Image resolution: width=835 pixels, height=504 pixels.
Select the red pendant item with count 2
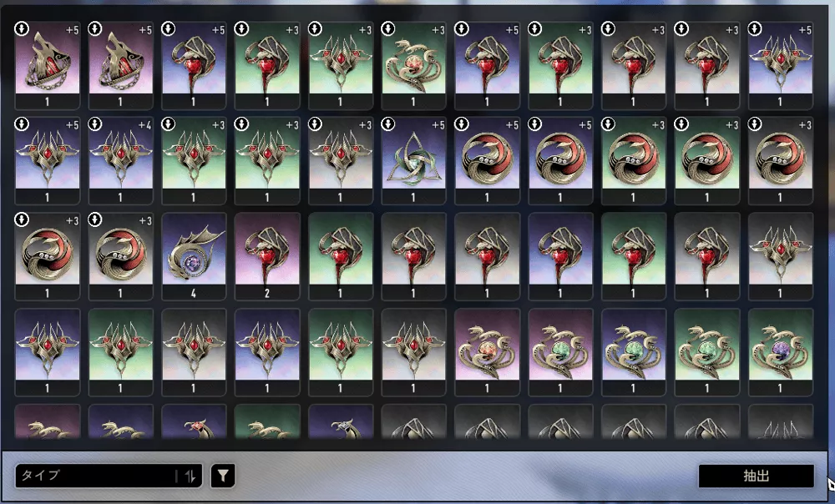tap(267, 256)
